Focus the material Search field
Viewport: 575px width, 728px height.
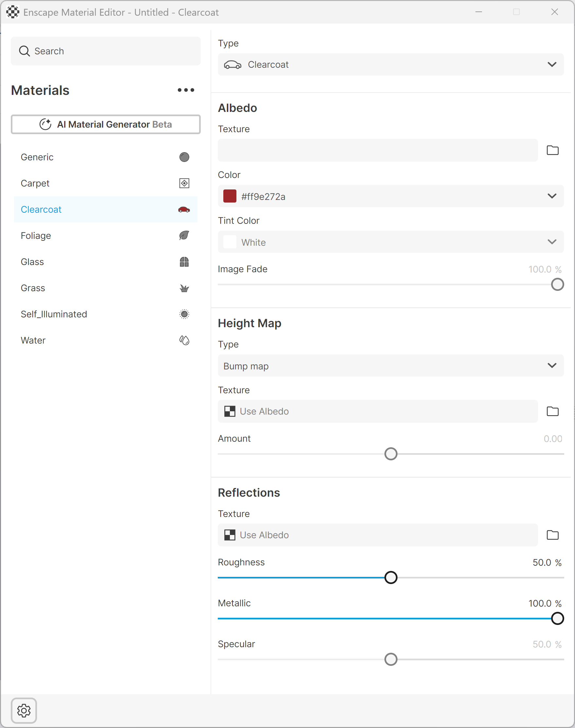coord(106,51)
